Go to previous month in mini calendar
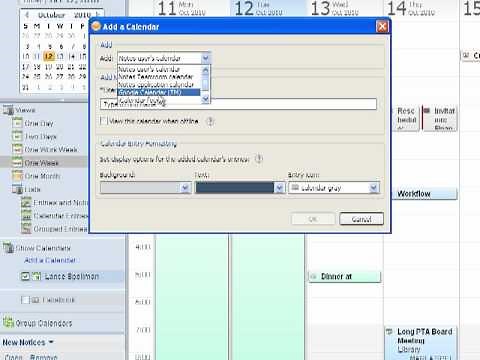Viewport: 480px width, 360px height. coord(27,15)
